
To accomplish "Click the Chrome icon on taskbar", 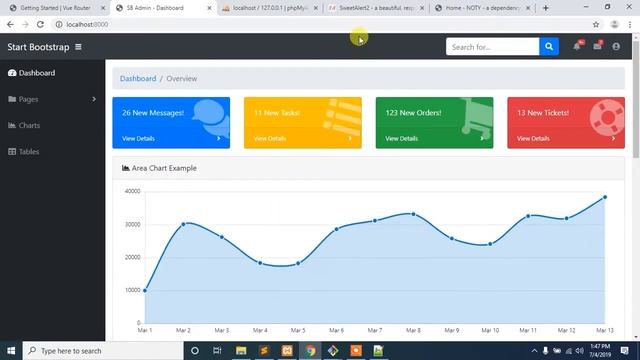I will point(311,351).
